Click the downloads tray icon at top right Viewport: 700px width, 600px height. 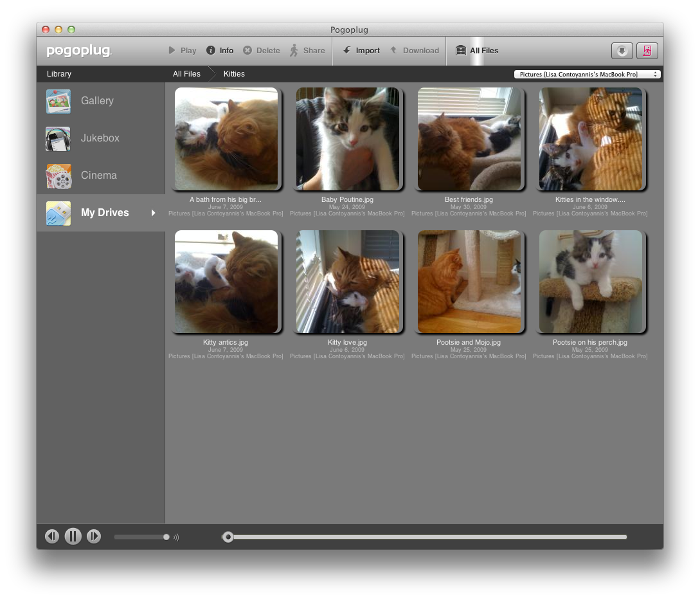coord(622,51)
